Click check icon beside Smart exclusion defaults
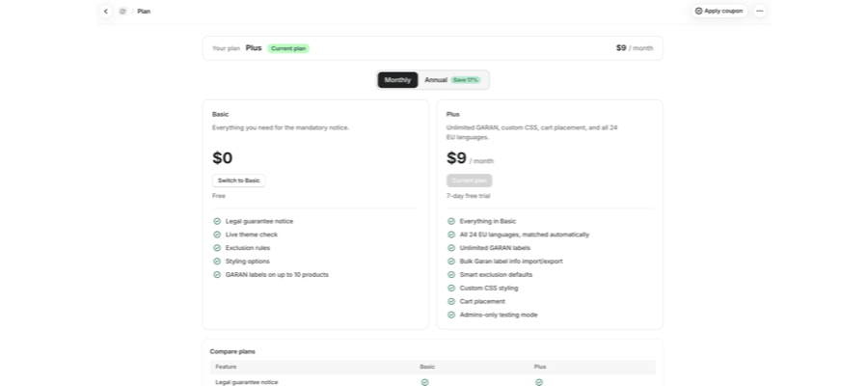Screen dimensions: 868x386 tap(451, 275)
